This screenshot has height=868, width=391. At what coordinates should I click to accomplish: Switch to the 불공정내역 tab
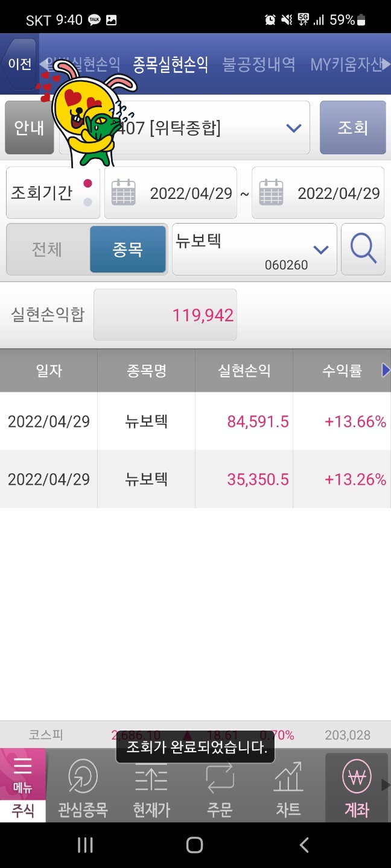259,64
